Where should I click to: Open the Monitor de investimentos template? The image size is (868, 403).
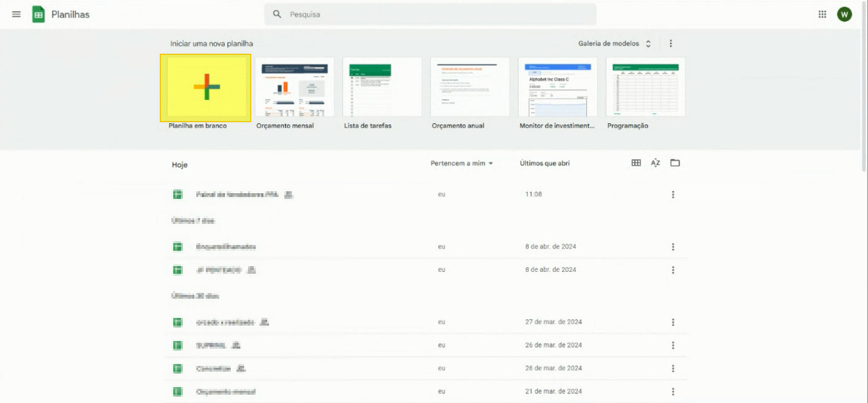tap(558, 87)
